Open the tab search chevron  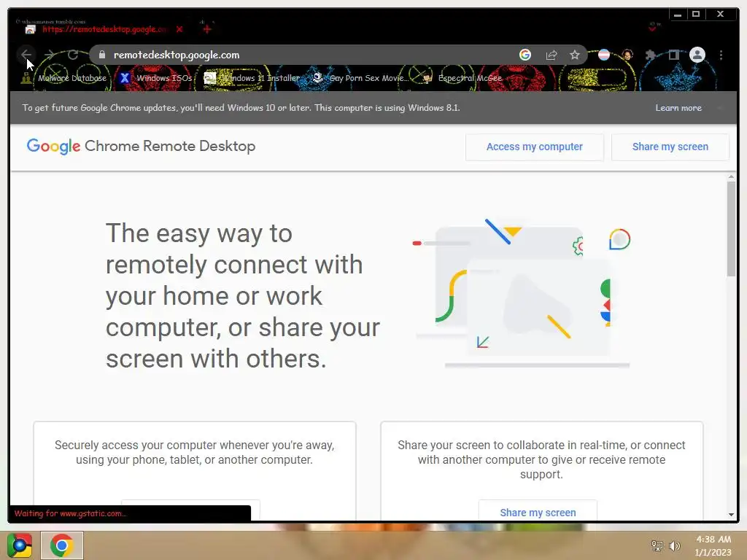coord(652,28)
